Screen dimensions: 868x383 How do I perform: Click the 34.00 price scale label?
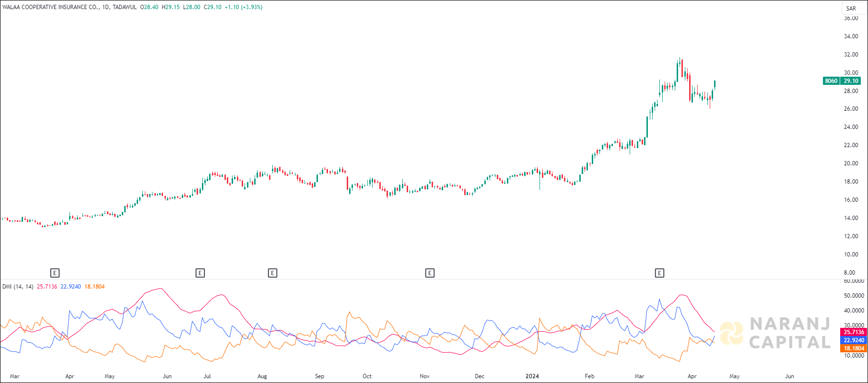[851, 36]
